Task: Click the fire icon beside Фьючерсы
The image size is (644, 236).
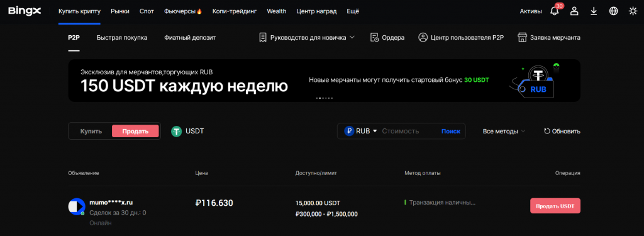Action: tap(199, 11)
